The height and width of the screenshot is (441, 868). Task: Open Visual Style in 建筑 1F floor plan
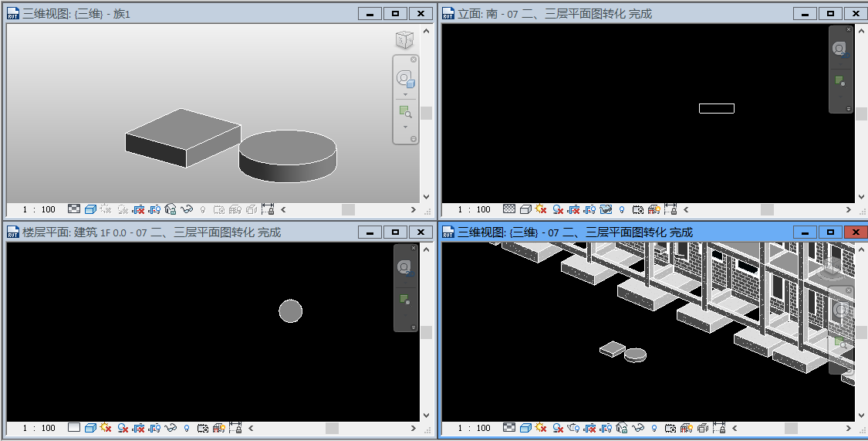90,428
